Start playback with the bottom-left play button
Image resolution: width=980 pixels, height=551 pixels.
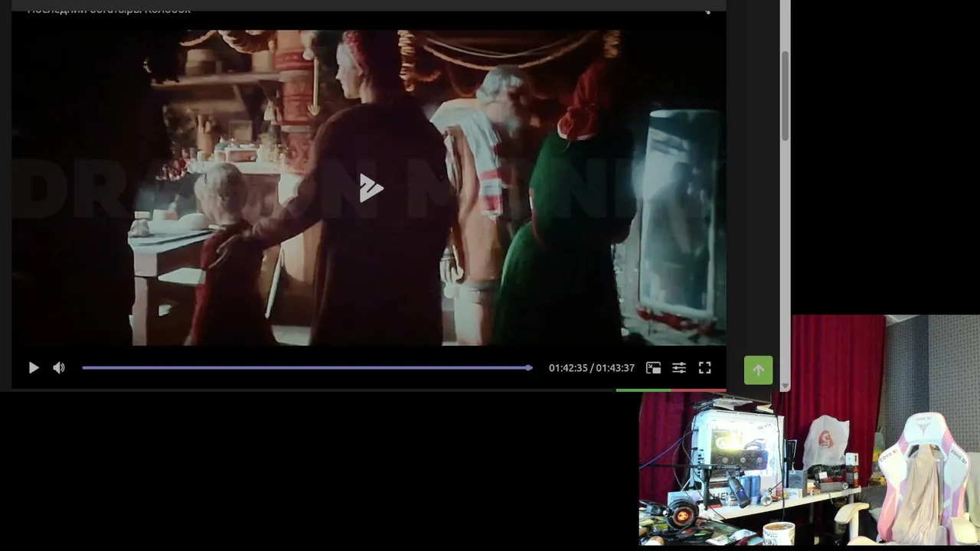click(x=34, y=368)
